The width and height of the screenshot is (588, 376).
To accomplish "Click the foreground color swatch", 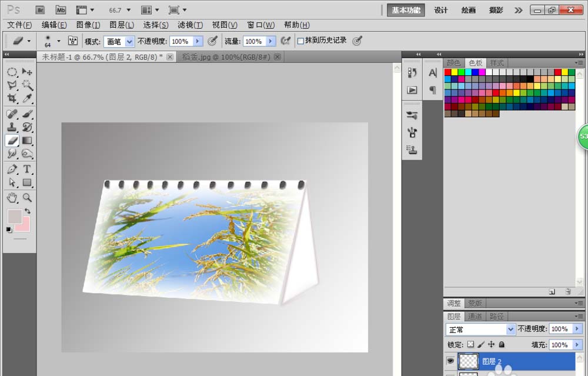I will pyautogui.click(x=14, y=216).
